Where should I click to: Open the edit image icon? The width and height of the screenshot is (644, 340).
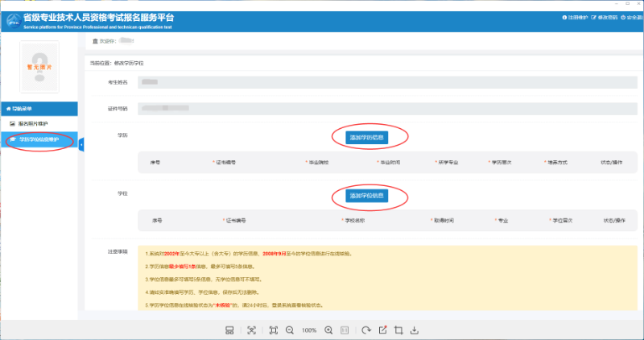pos(382,330)
